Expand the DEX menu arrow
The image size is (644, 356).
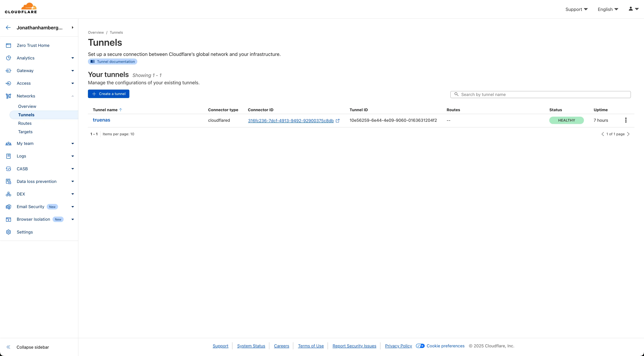72,194
